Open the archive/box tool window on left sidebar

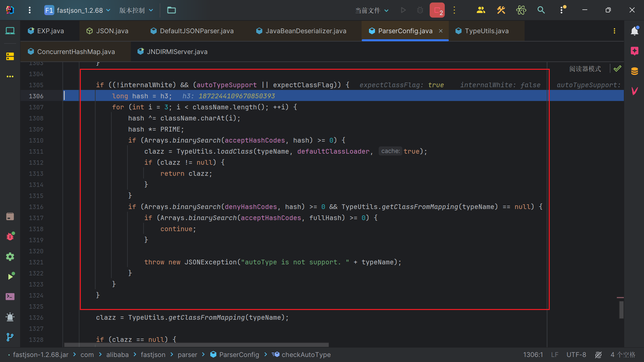click(10, 216)
